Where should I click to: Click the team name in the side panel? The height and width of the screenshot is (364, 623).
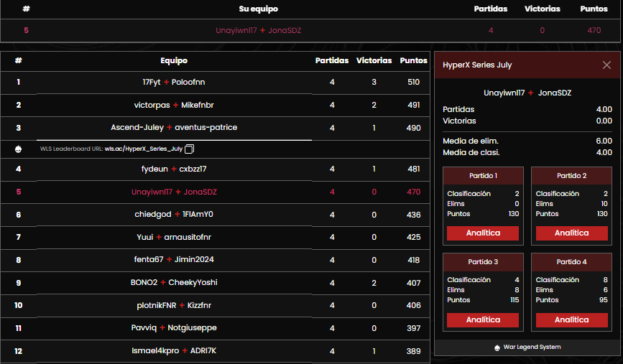pyautogui.click(x=527, y=93)
